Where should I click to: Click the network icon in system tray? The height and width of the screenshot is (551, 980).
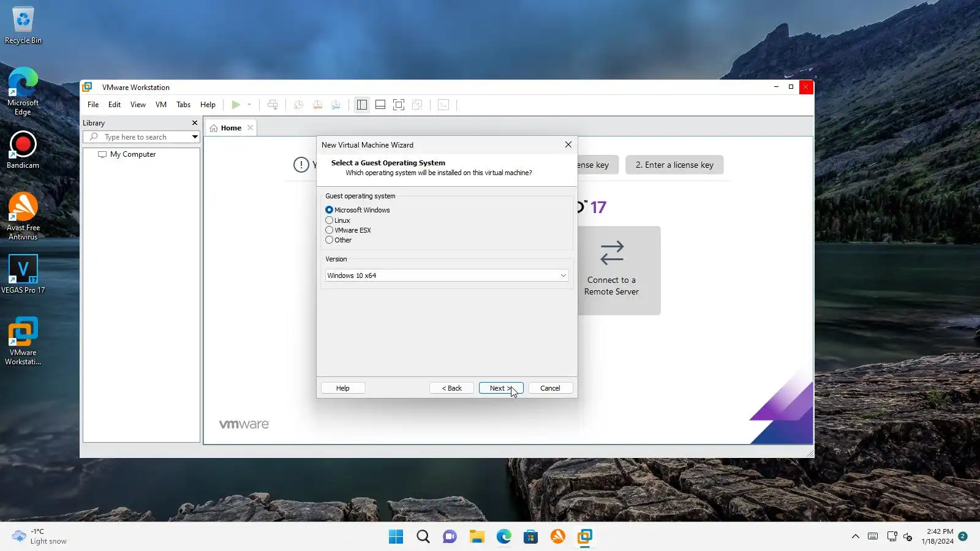tap(892, 537)
